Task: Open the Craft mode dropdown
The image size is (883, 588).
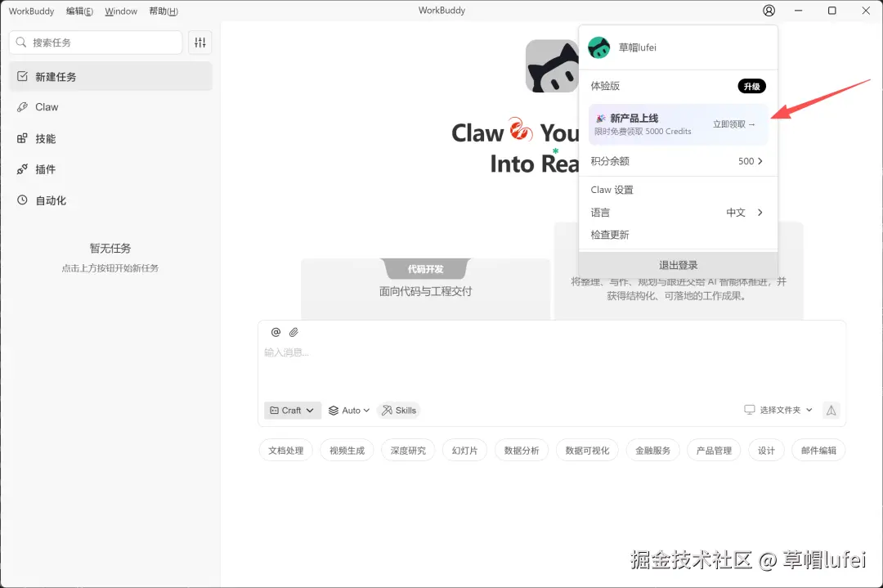Action: (x=292, y=411)
